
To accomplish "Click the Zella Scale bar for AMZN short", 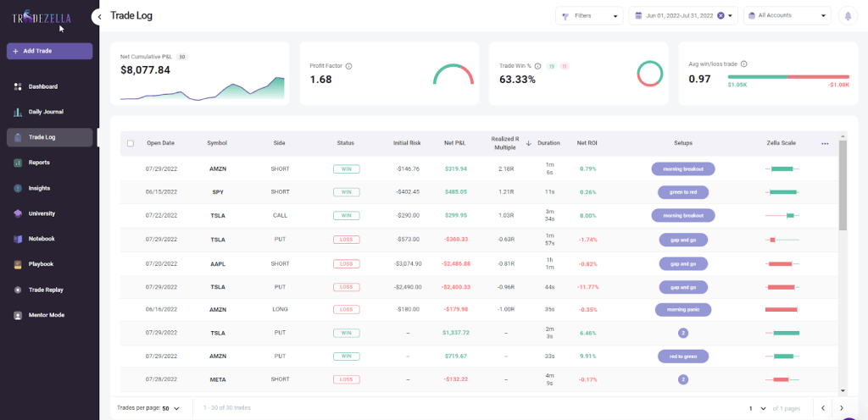I will 782,169.
